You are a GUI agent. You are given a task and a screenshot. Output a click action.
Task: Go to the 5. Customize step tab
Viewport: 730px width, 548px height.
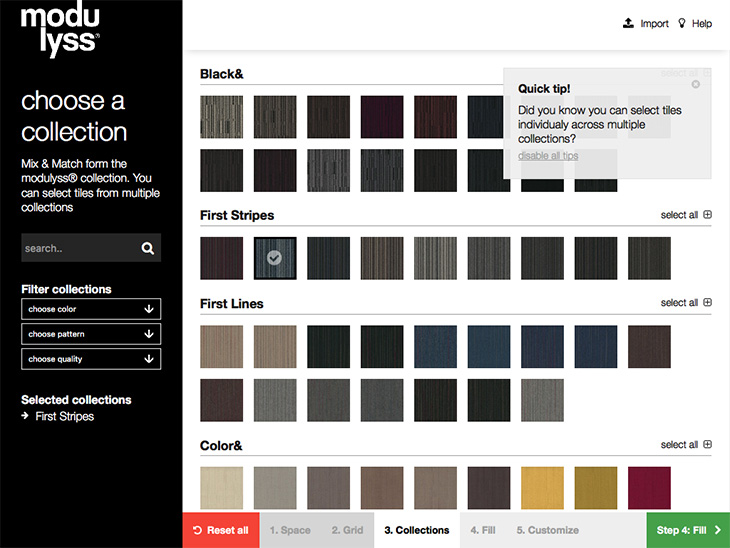(x=548, y=530)
